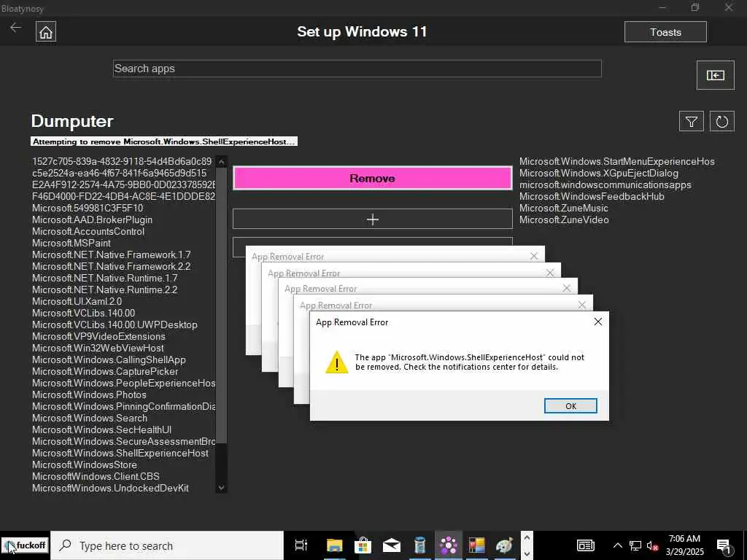Close the rearmost App Removal Error dialog

click(534, 256)
